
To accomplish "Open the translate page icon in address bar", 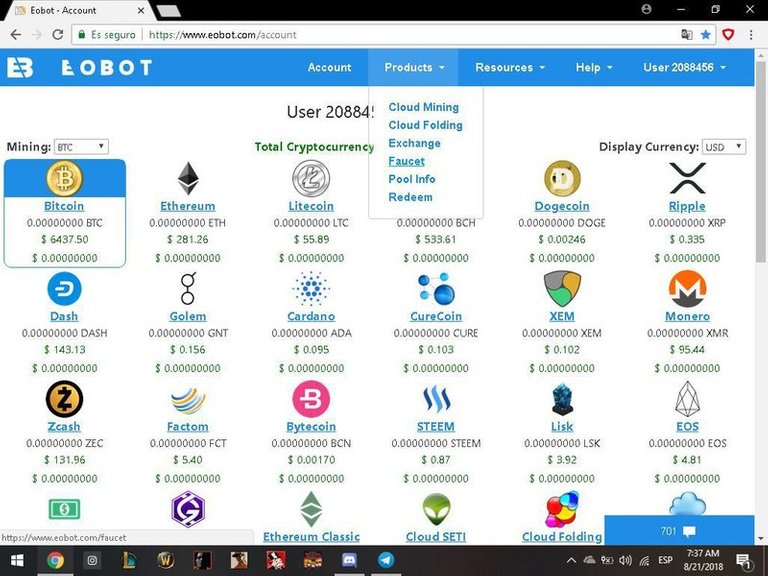I will (x=687, y=34).
